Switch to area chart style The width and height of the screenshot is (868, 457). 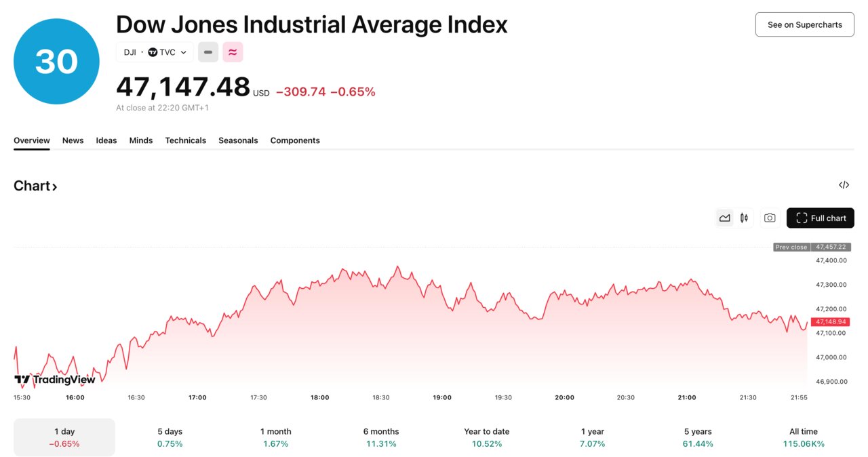point(725,218)
